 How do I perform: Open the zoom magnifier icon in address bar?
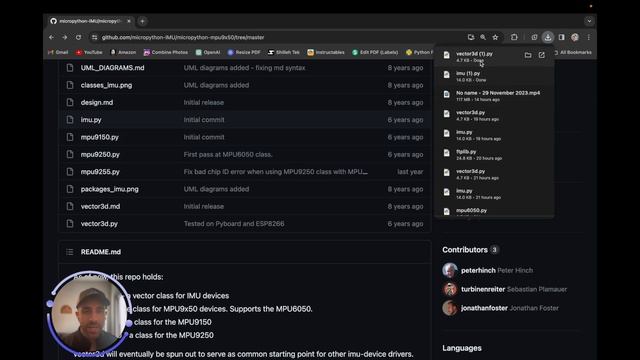(x=483, y=37)
